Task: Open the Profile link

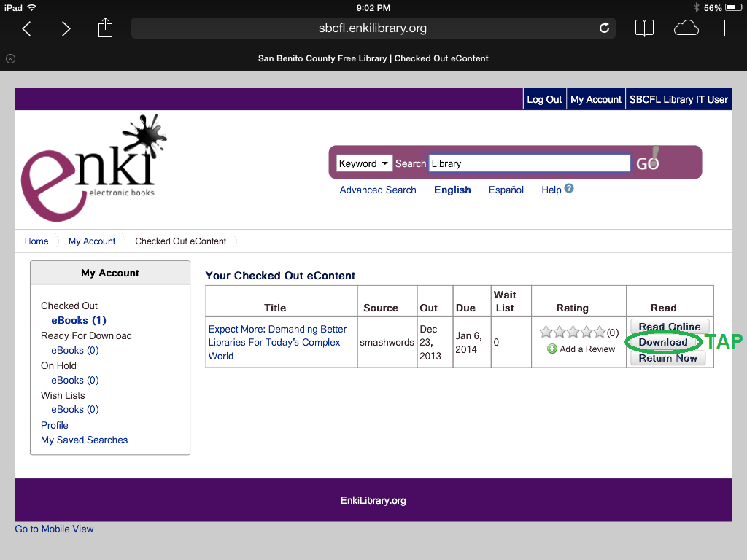Action: point(54,425)
